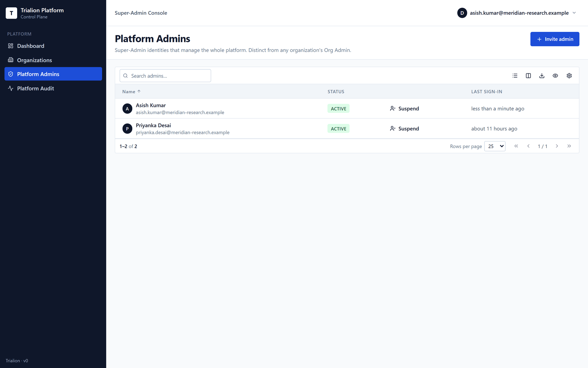Click the Trialion Platform T logo
Viewport: 588px width, 368px height.
click(11, 13)
